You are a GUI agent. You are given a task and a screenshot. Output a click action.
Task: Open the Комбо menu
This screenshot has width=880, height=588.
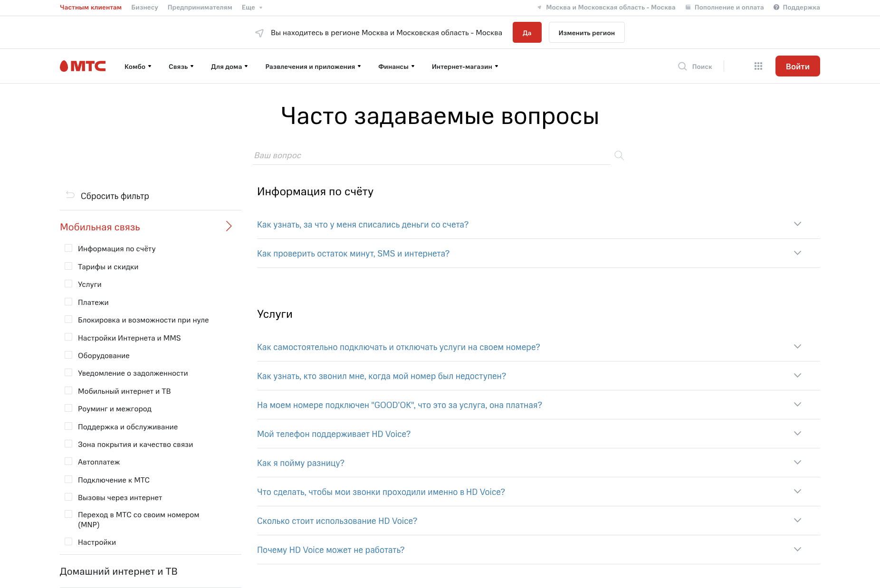pos(138,66)
